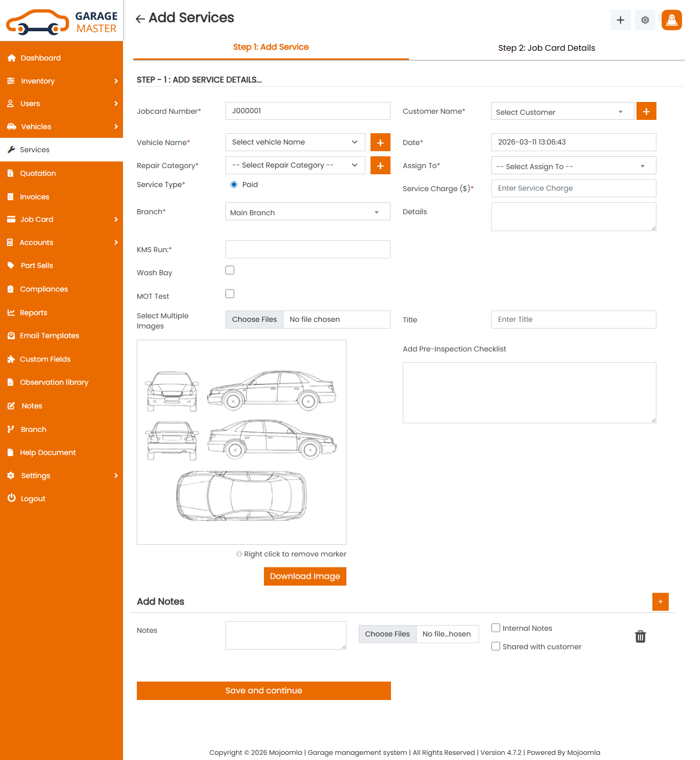The image size is (700, 760).
Task: Select the Paid service type radio
Action: click(234, 184)
